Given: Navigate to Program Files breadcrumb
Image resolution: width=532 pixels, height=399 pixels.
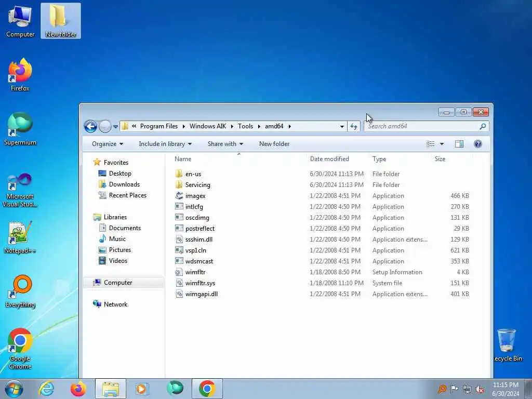Looking at the screenshot, I should click(159, 126).
